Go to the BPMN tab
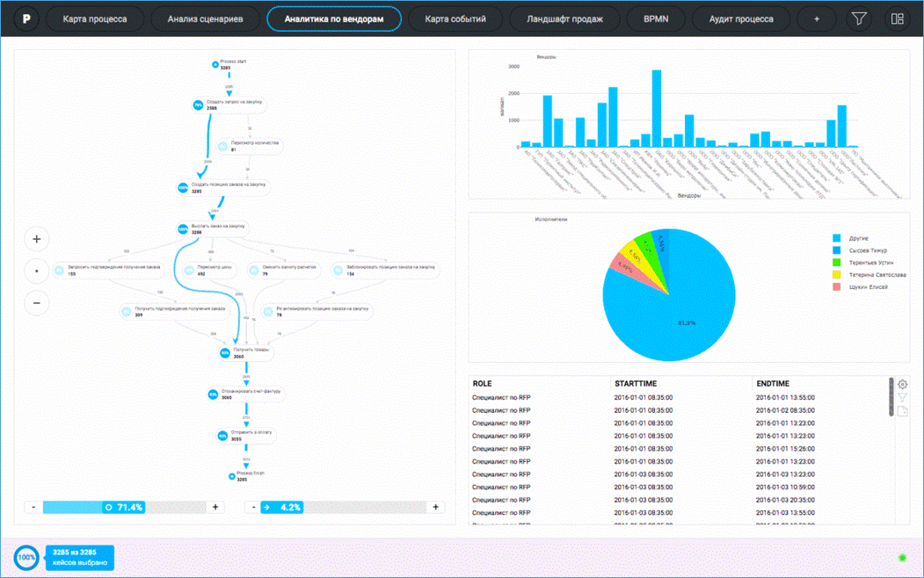The width and height of the screenshot is (924, 578). coord(655,18)
